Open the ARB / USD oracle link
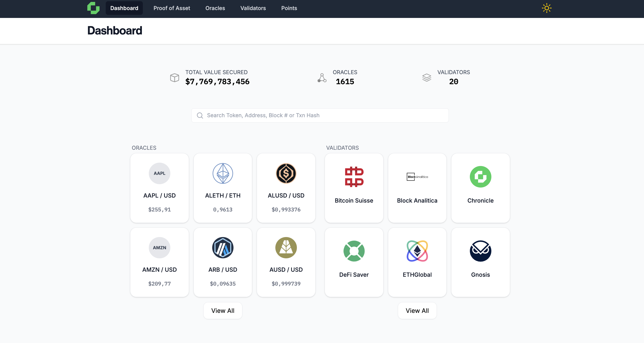 pyautogui.click(x=222, y=270)
